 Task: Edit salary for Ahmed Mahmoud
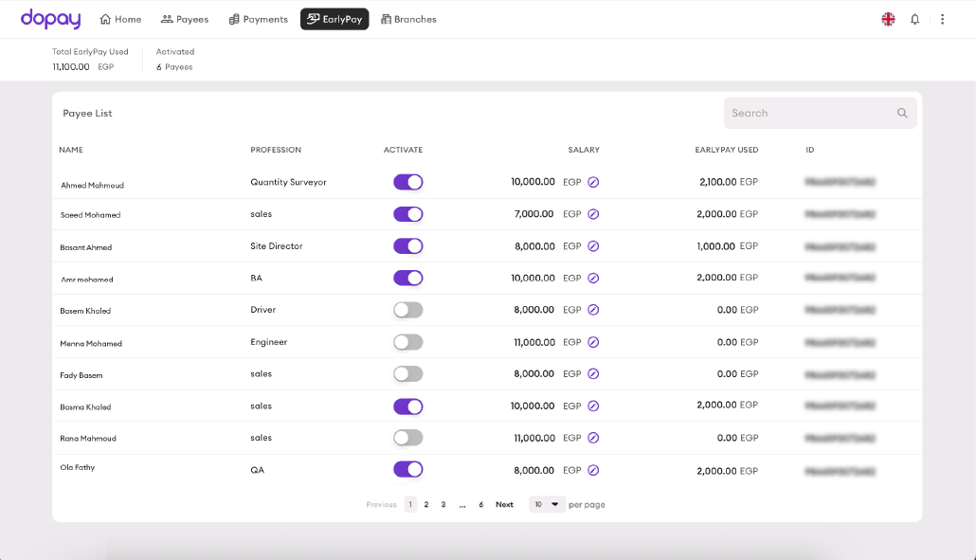pyautogui.click(x=593, y=182)
